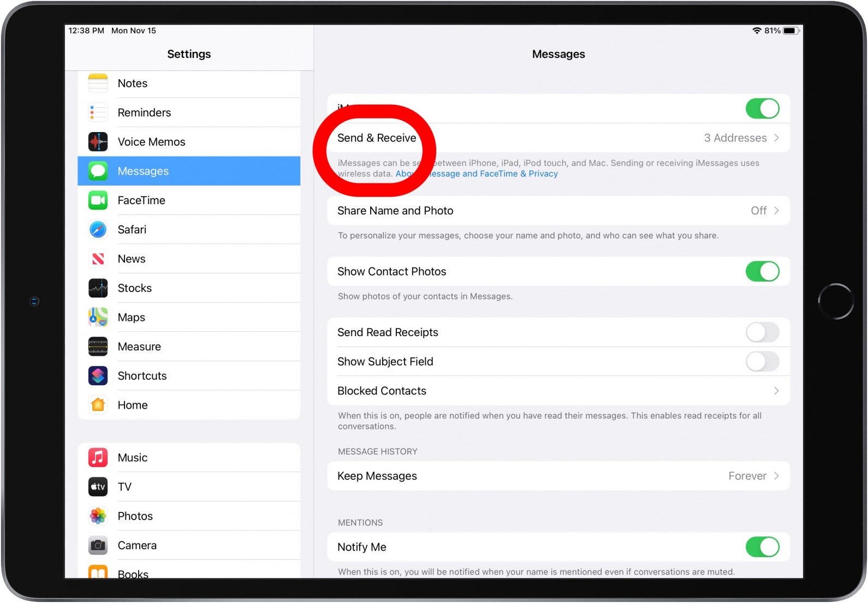Tap the Safari compass icon

coord(98,230)
